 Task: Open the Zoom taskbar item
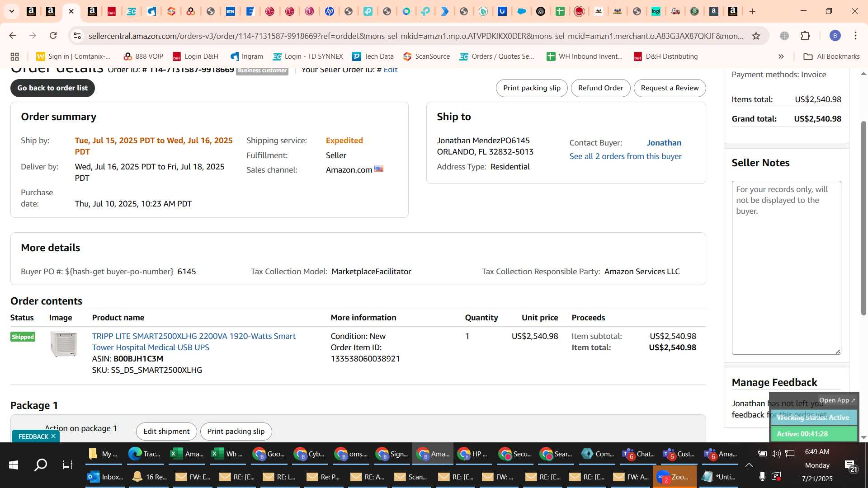674,477
